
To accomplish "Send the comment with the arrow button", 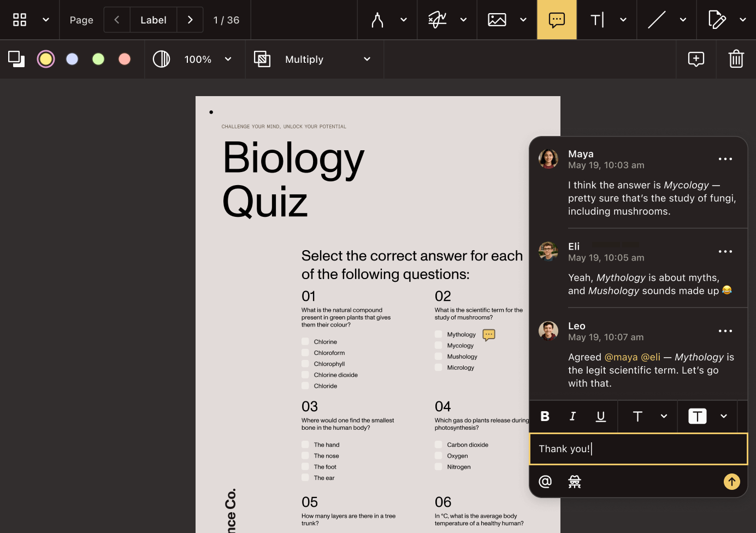I will point(731,482).
